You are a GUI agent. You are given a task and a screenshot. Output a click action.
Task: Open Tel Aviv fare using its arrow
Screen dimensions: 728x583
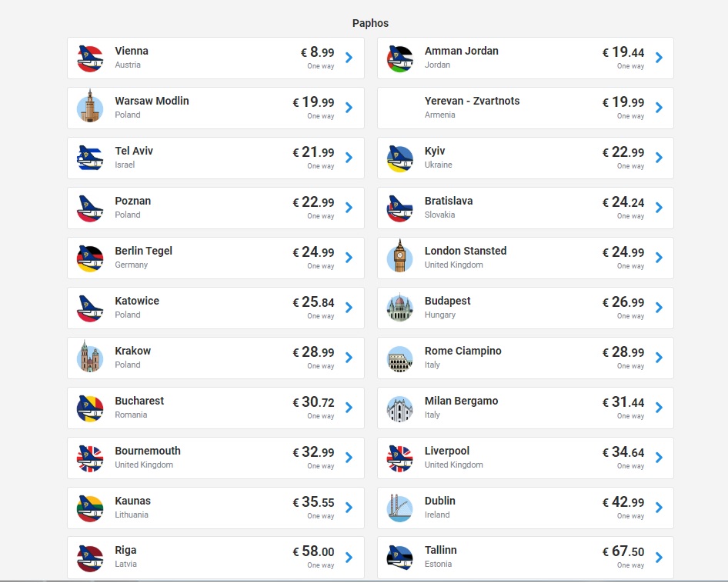coord(349,158)
